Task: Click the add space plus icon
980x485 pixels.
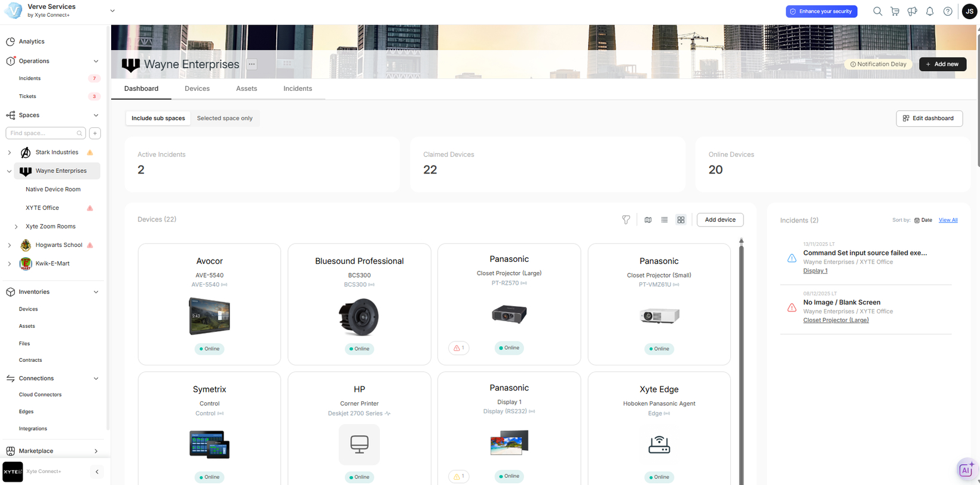Action: click(x=95, y=133)
